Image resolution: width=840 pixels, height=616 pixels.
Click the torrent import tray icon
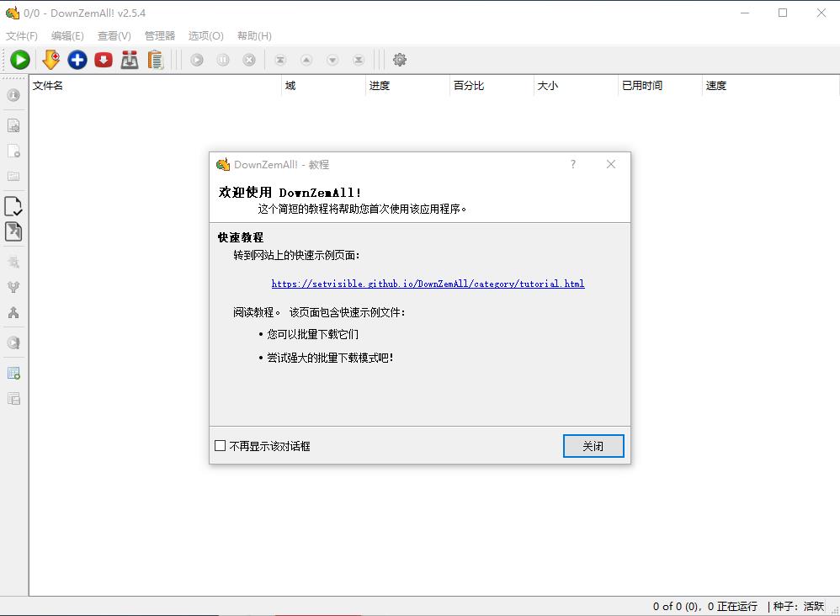point(130,60)
